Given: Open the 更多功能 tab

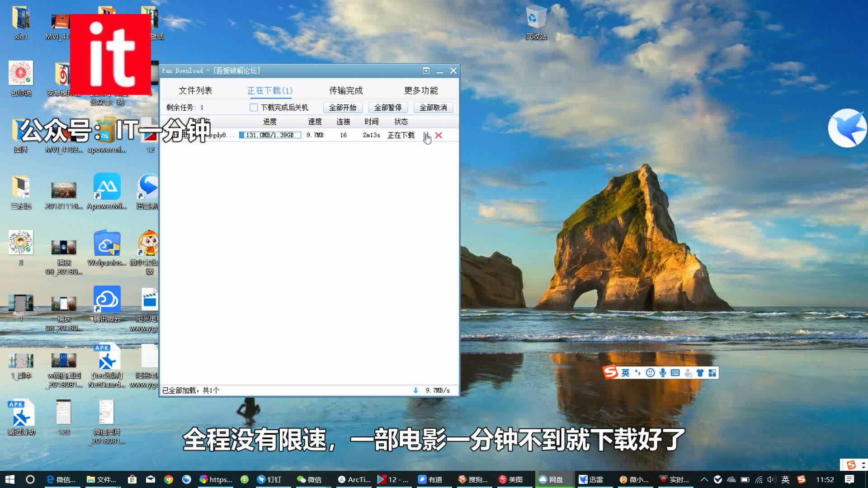Looking at the screenshot, I should pos(421,90).
